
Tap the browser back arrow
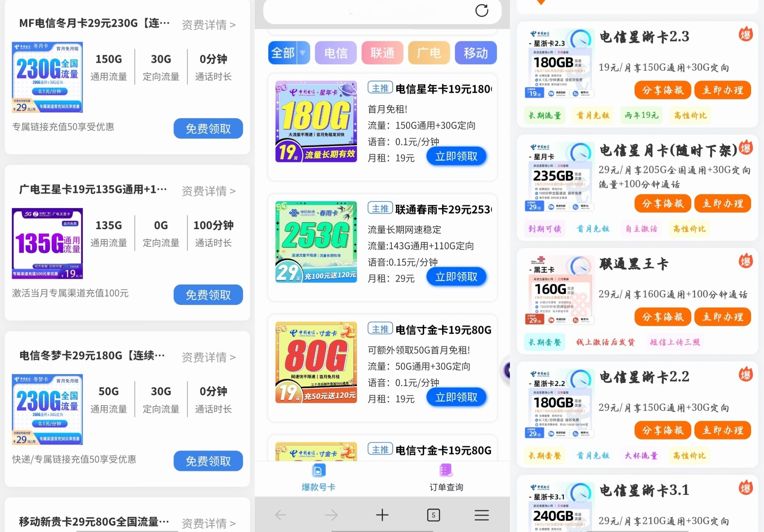point(281,515)
